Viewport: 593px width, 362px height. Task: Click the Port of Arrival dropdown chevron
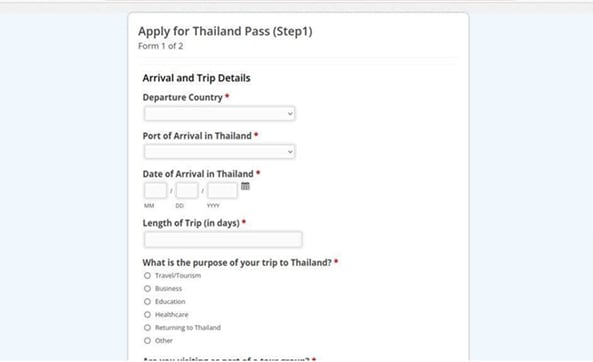pos(290,152)
